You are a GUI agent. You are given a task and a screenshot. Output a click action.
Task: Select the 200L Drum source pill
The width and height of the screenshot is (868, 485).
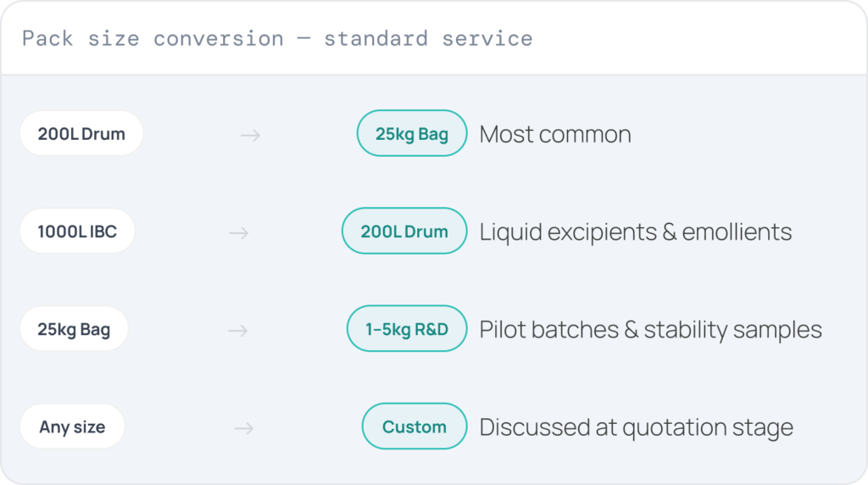point(81,133)
